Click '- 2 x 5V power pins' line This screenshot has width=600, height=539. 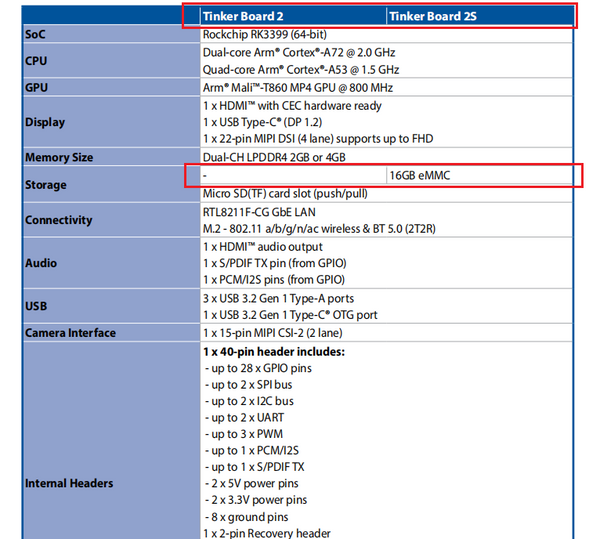[251, 483]
